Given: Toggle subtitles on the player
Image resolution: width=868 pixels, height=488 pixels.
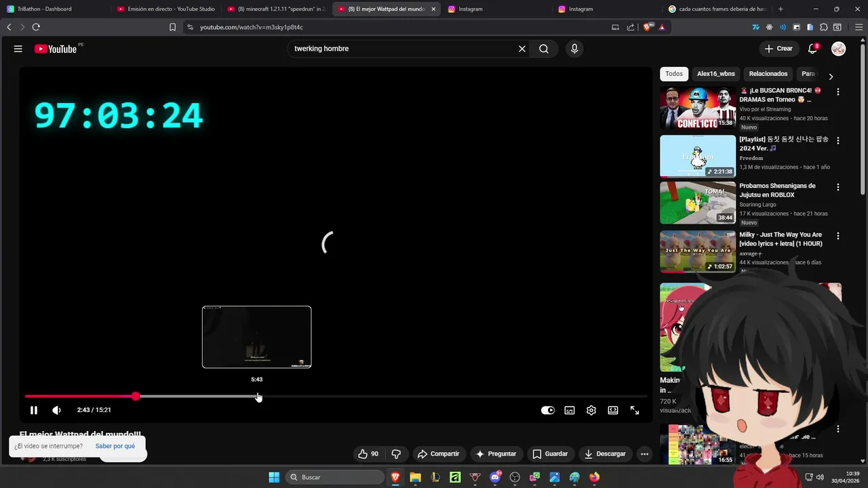Looking at the screenshot, I should [x=570, y=410].
